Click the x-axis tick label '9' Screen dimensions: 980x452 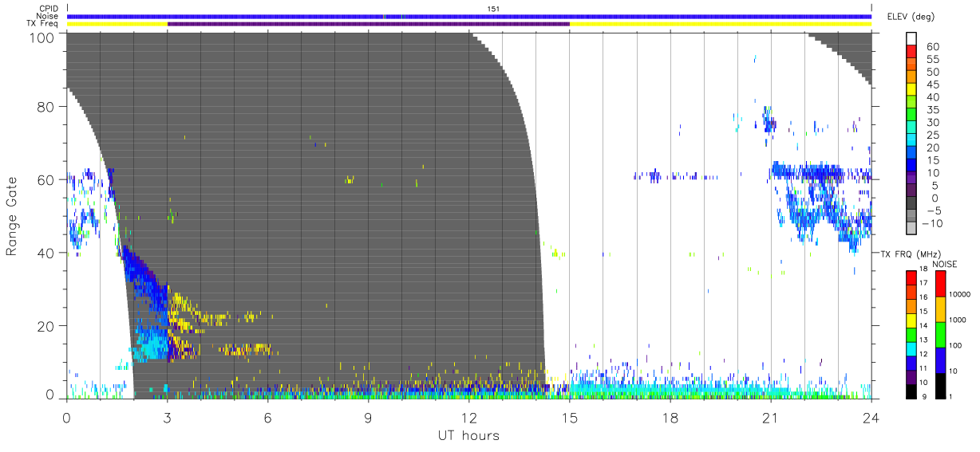coord(368,417)
